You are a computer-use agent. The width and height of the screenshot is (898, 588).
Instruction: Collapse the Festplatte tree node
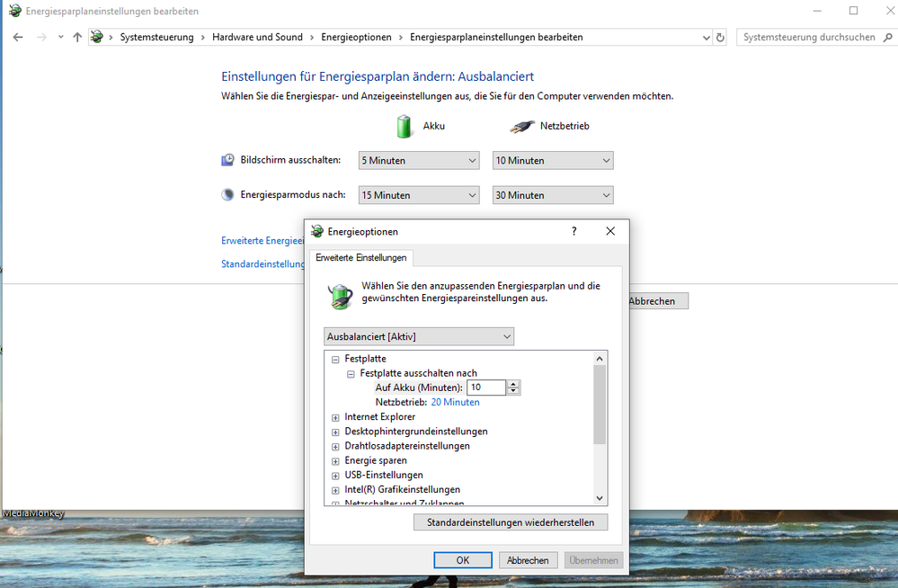pos(335,359)
